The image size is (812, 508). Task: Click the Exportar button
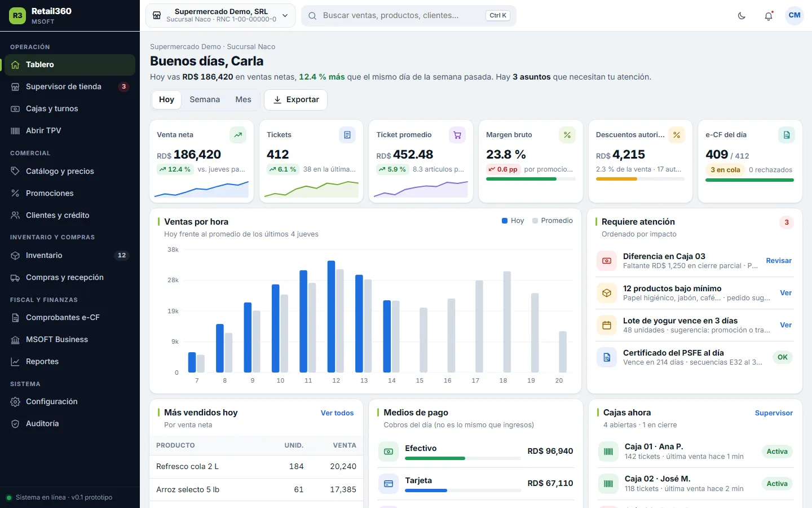click(296, 100)
